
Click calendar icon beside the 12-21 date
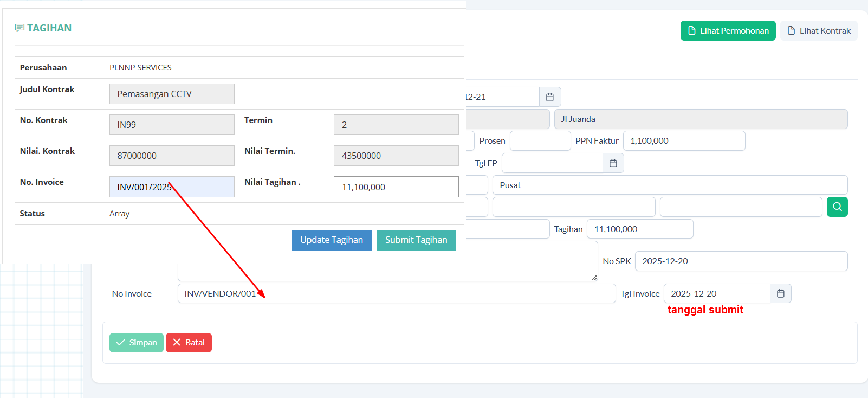point(549,97)
